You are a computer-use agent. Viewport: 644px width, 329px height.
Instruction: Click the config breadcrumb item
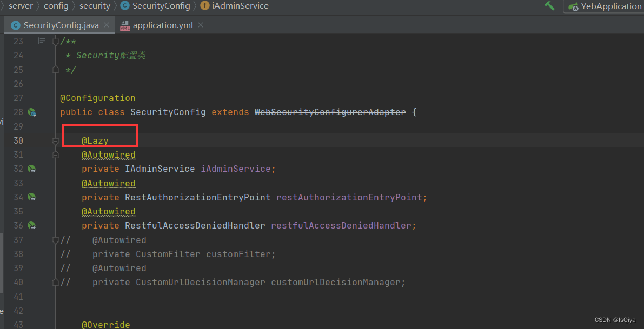pyautogui.click(x=56, y=6)
